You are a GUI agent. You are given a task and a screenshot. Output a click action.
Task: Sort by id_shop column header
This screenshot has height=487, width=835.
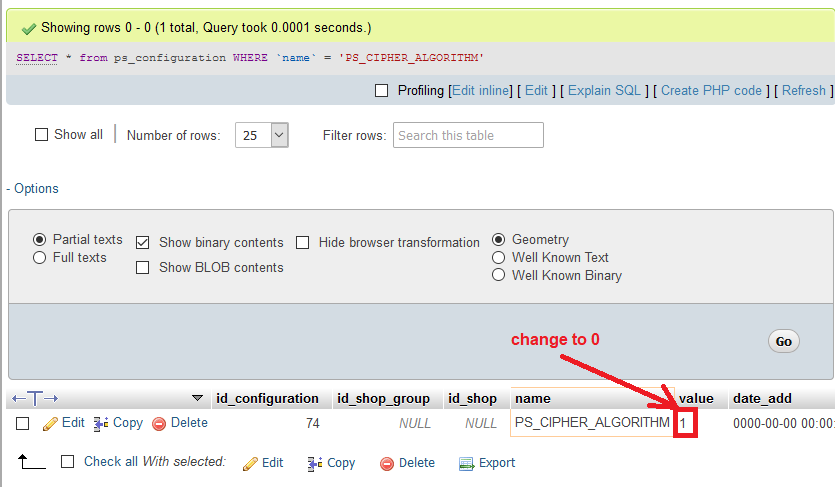(x=472, y=399)
